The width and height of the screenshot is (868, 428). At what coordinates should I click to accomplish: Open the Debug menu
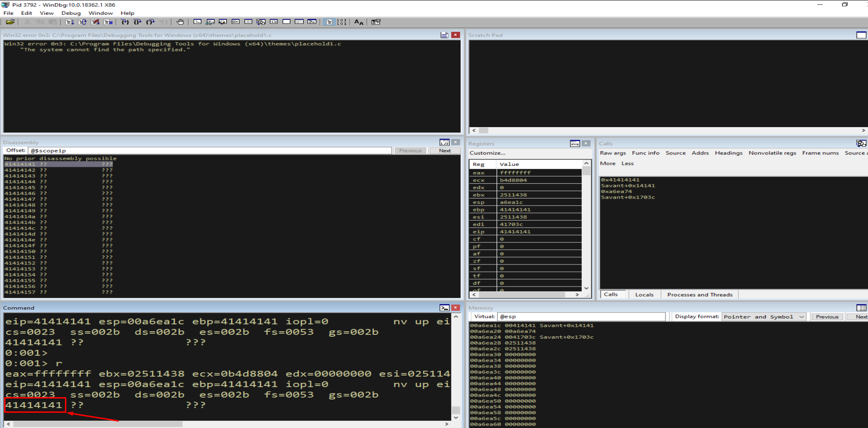click(x=71, y=13)
